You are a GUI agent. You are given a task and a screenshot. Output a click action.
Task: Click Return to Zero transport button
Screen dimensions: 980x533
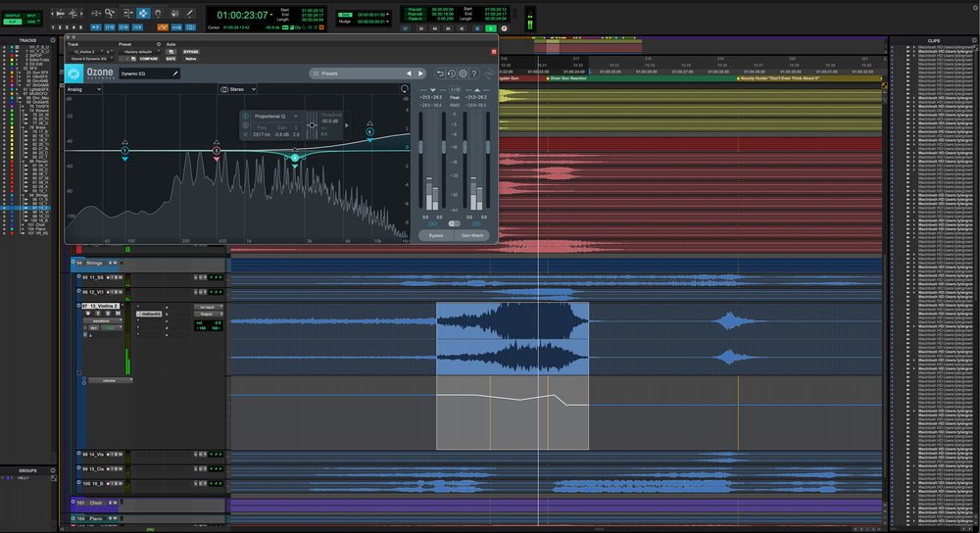tap(421, 28)
